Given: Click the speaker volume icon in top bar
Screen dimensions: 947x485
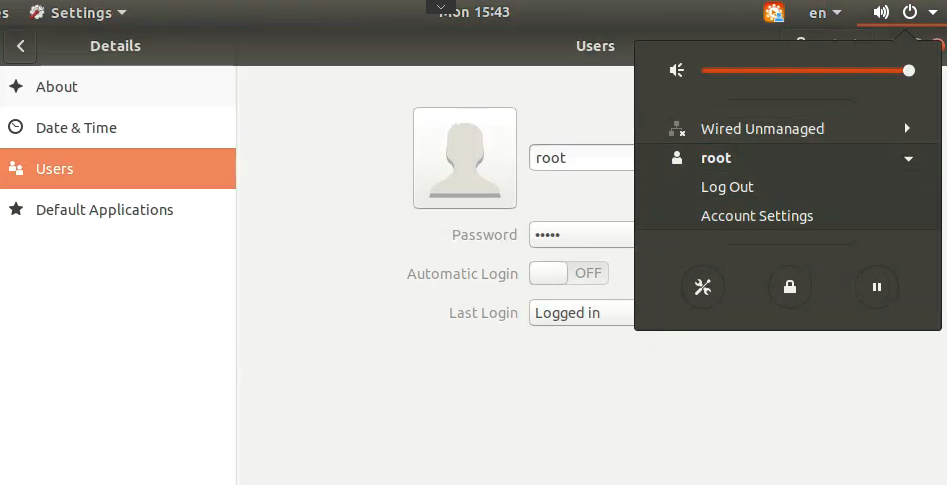Looking at the screenshot, I should click(881, 12).
